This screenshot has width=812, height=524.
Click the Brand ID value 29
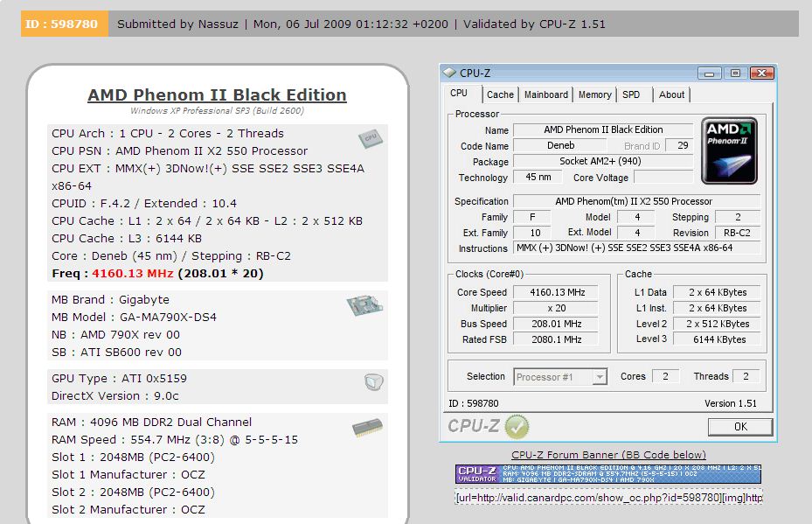tap(679, 145)
